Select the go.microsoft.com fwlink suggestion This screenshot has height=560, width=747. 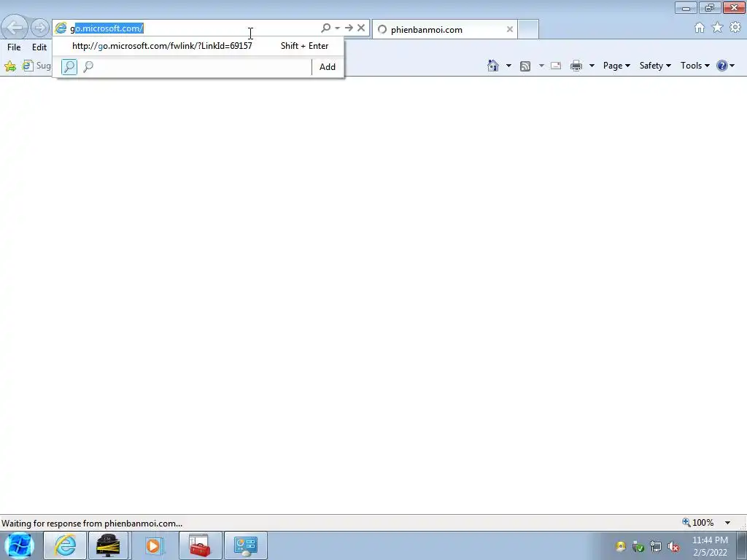tap(198, 46)
